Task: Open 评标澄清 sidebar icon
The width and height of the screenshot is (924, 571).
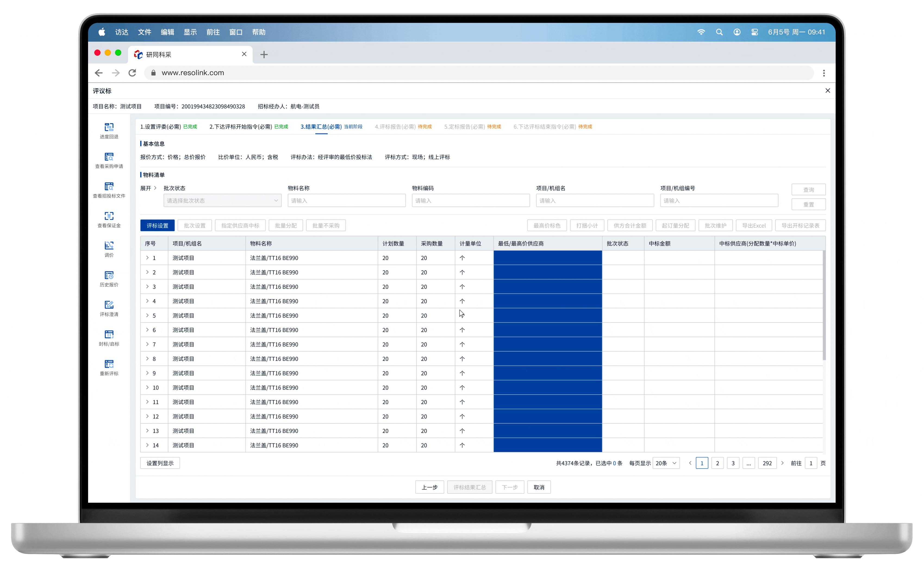Action: point(109,309)
